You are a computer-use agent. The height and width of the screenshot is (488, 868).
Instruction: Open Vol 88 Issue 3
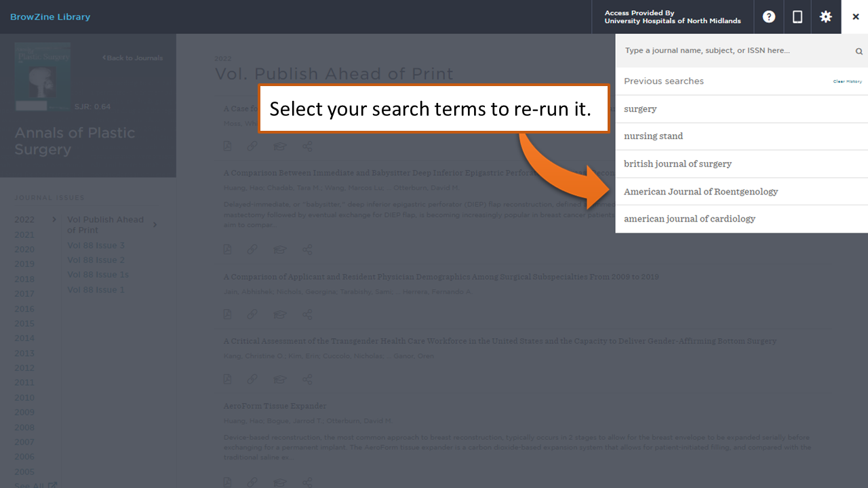96,245
